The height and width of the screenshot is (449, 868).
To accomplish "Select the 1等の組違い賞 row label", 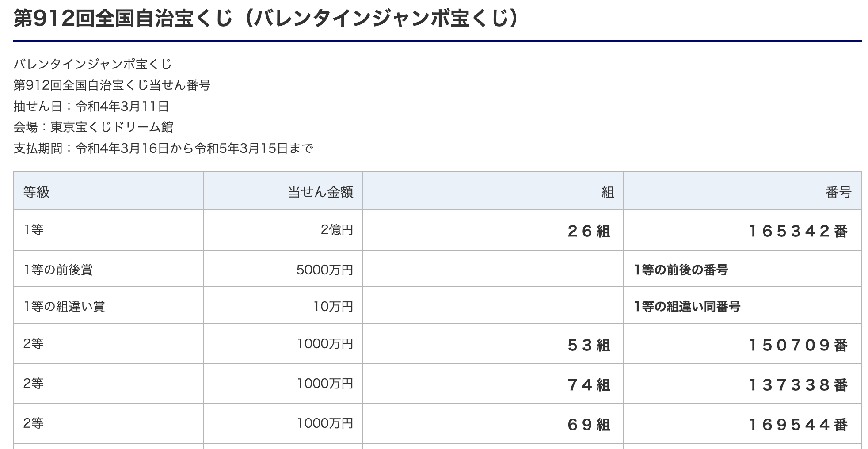I will pos(64,306).
